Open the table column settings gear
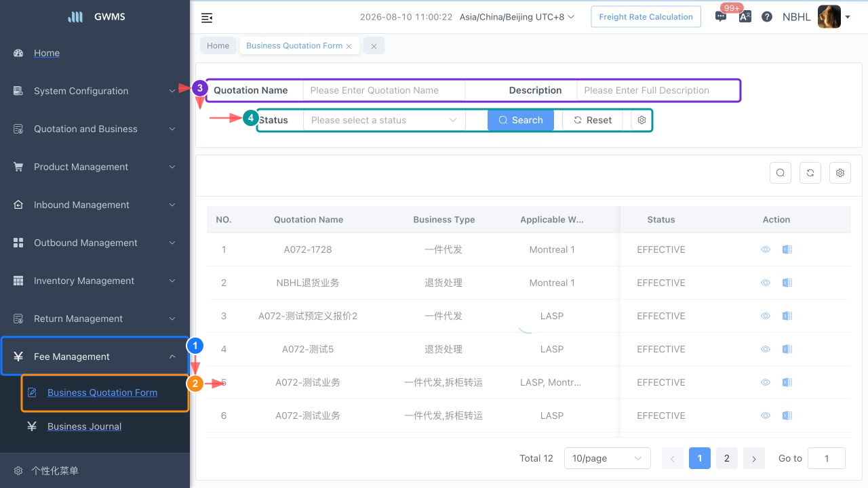Screen dimensions: 868x488 coord(840,173)
